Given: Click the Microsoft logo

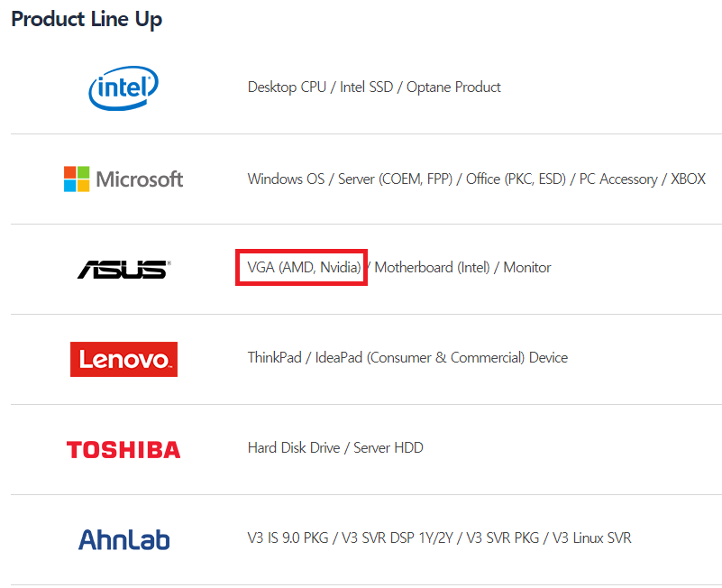Looking at the screenshot, I should [123, 179].
